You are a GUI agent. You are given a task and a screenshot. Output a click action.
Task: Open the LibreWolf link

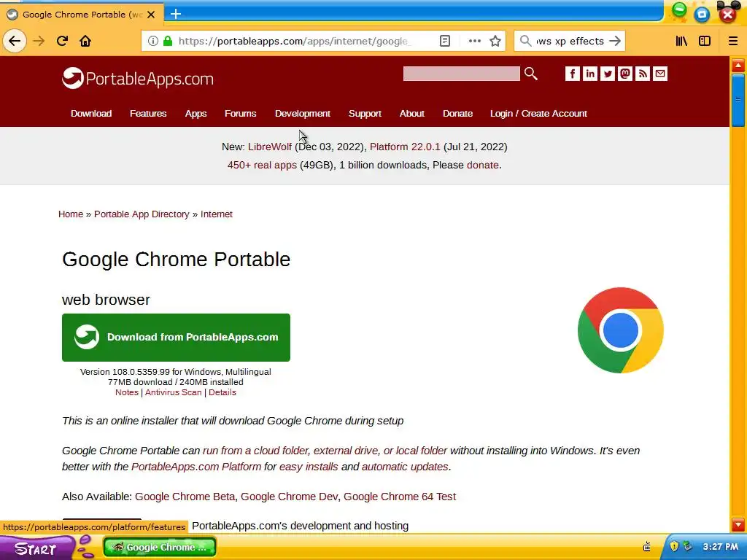[x=270, y=147]
